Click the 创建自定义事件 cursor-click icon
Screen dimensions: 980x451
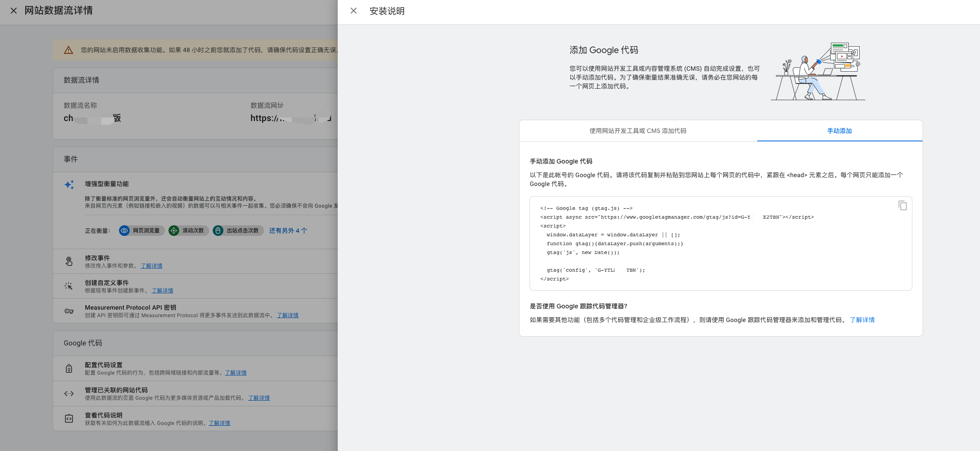69,286
